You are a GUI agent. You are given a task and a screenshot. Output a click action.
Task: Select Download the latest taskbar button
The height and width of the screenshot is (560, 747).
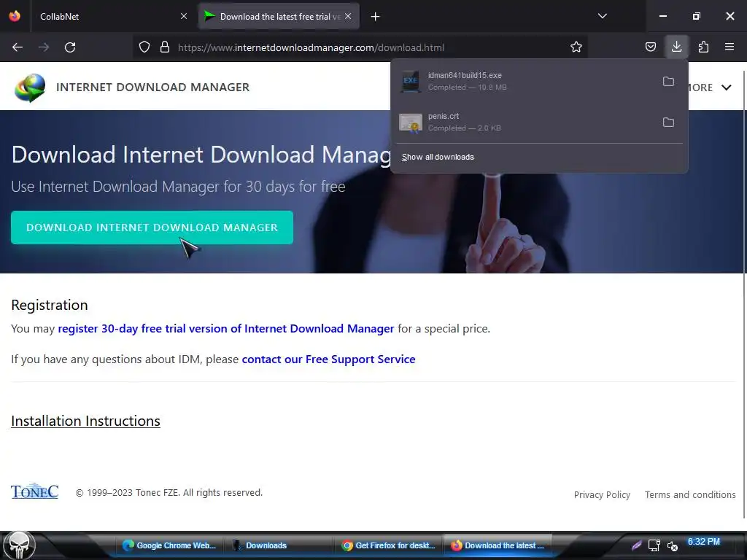pyautogui.click(x=498, y=545)
